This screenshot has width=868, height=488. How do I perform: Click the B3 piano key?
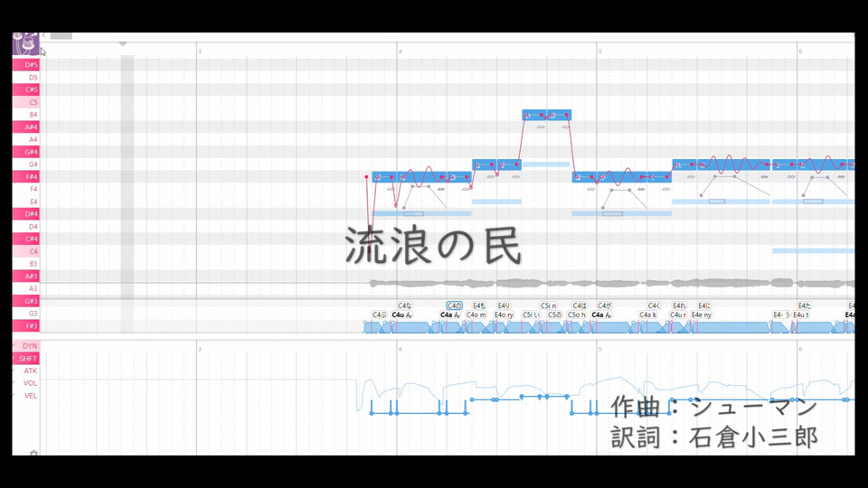pos(26,263)
